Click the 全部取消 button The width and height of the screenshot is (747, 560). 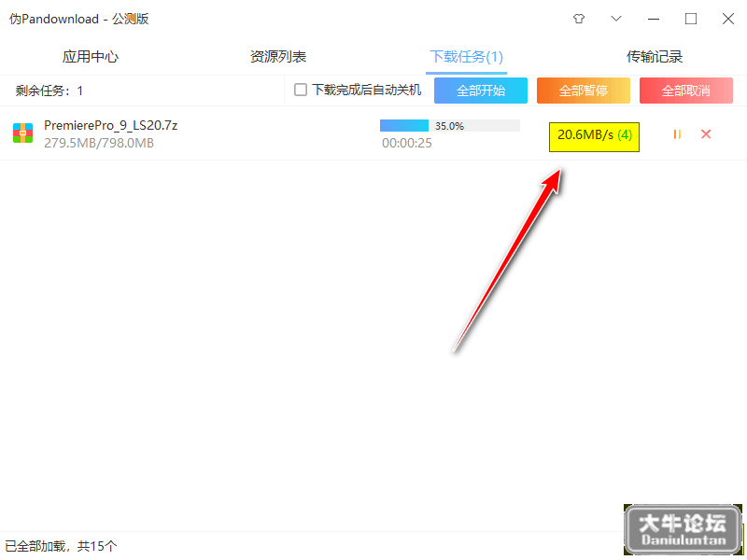click(x=686, y=91)
